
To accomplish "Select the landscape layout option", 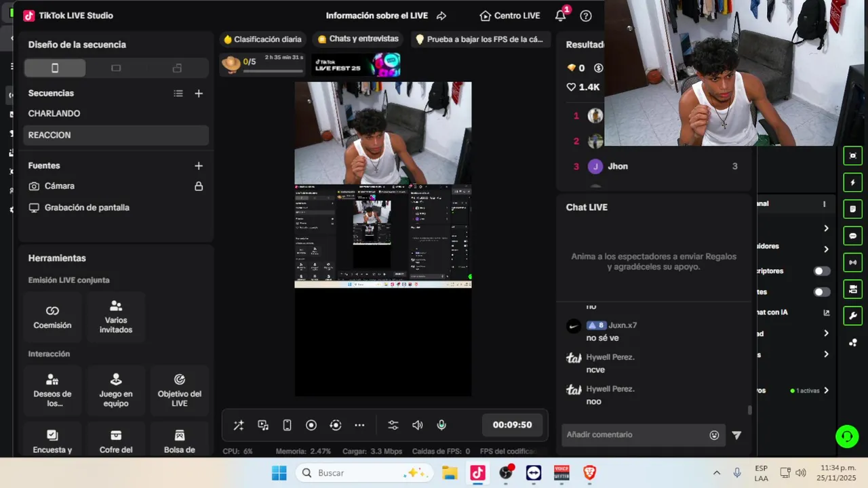I will coord(116,68).
